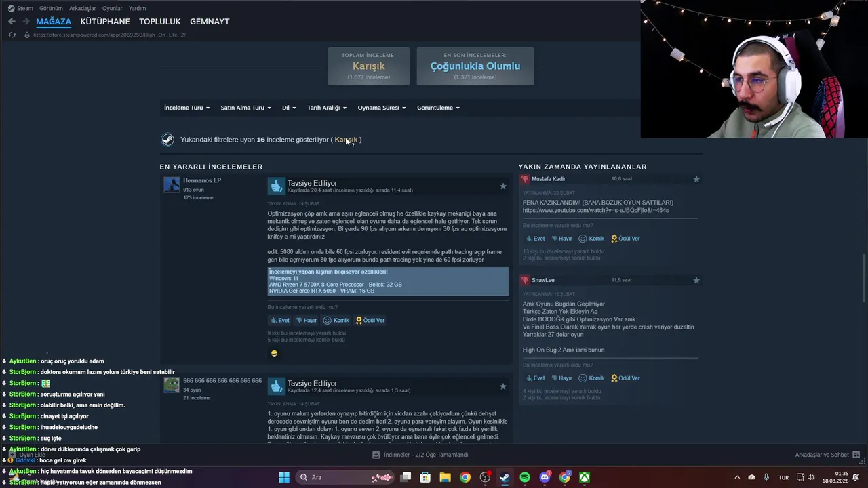
Task: Go forward with the right arrow navigation button
Action: click(x=26, y=22)
